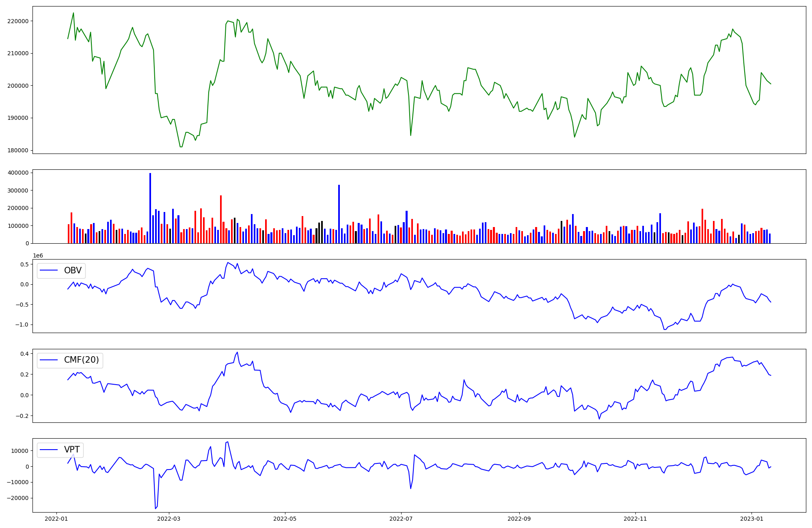Click the 2022-07 x-axis date label
The image size is (812, 528).
click(401, 519)
